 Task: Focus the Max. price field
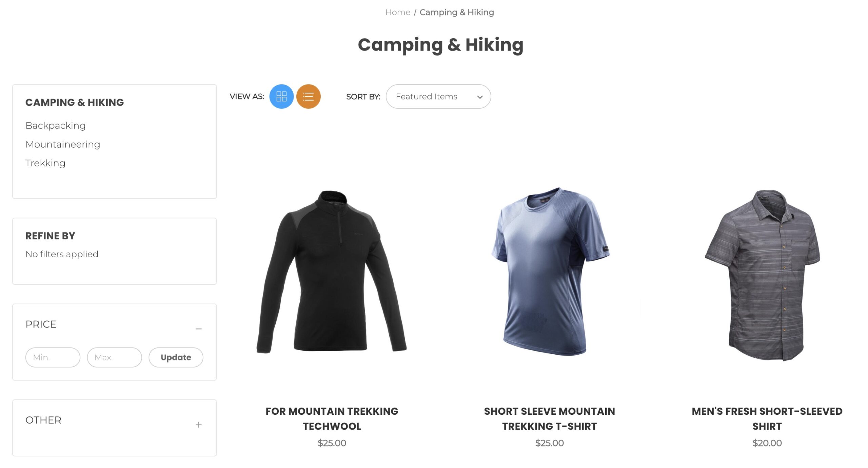coord(114,357)
